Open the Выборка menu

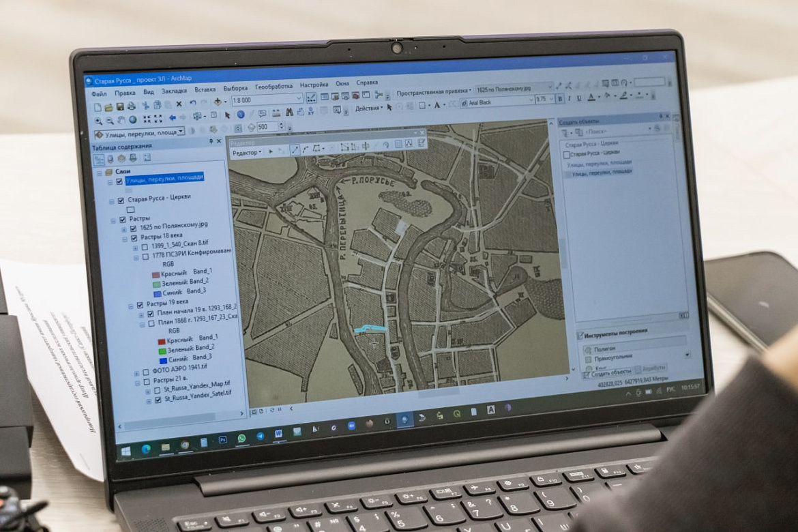click(x=235, y=89)
